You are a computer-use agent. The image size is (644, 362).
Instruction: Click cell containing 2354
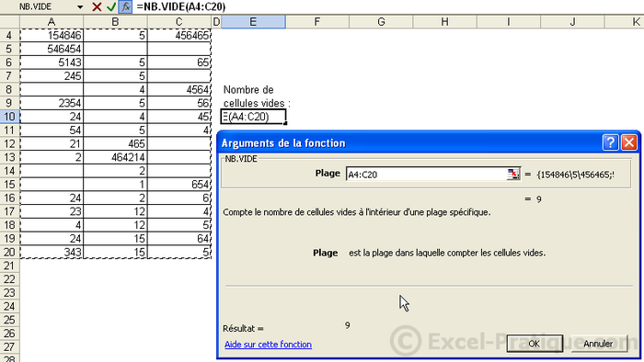coord(52,103)
